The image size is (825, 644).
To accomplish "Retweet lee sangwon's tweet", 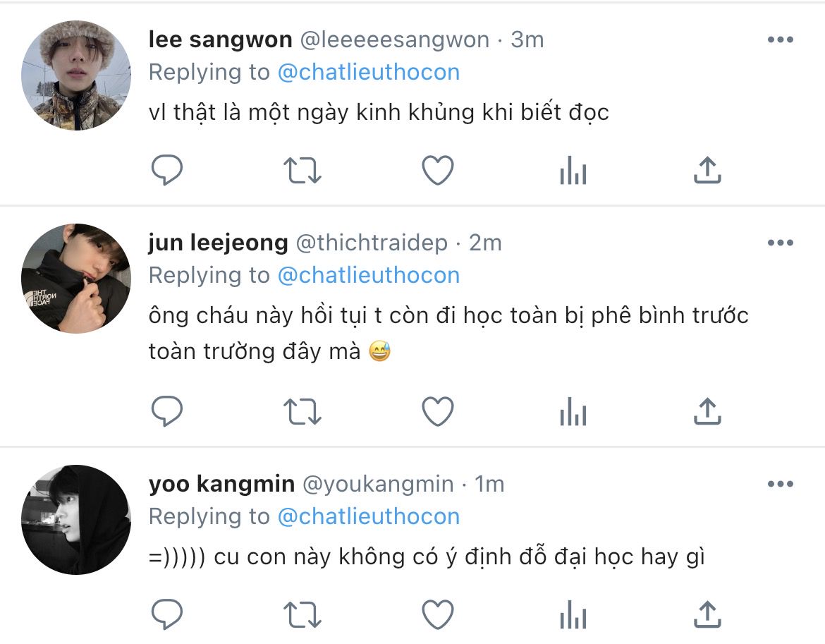I will click(x=302, y=170).
